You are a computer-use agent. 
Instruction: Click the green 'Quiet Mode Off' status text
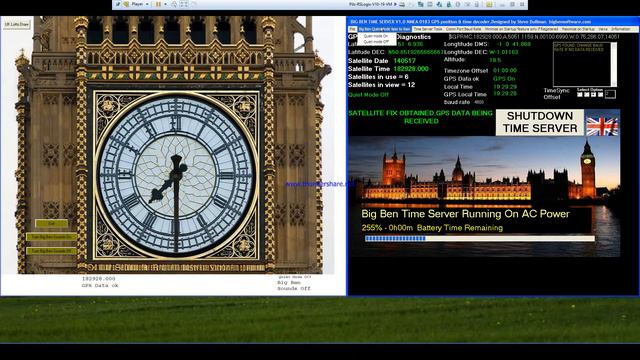click(368, 95)
